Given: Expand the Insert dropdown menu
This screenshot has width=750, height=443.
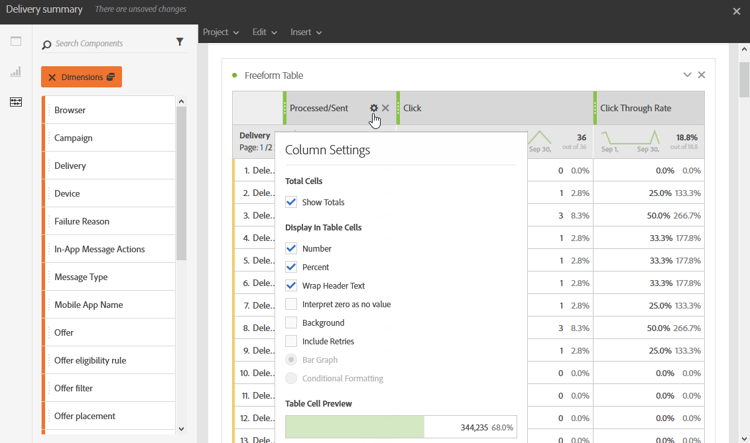Looking at the screenshot, I should [305, 32].
